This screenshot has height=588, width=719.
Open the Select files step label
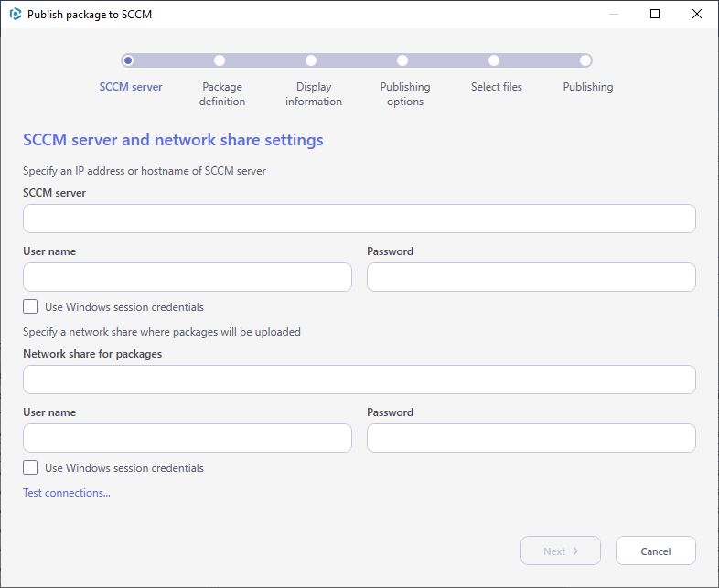click(x=497, y=87)
